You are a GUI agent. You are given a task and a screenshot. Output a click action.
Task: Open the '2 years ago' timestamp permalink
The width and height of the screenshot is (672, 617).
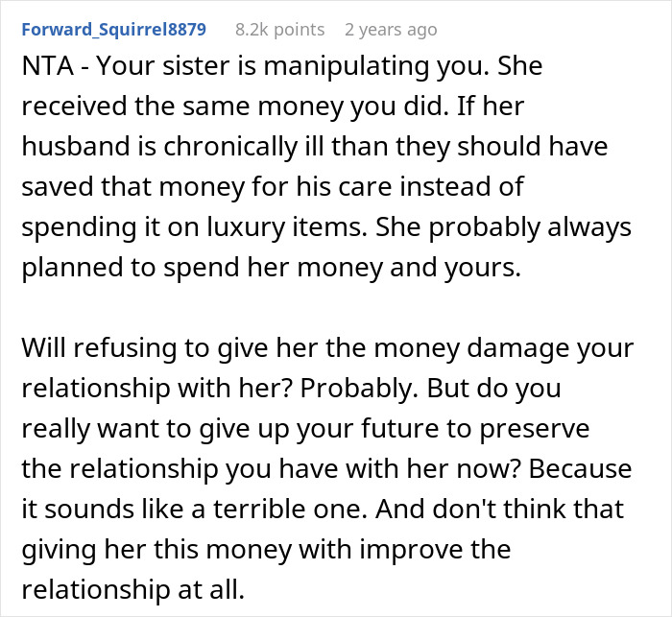(x=391, y=30)
